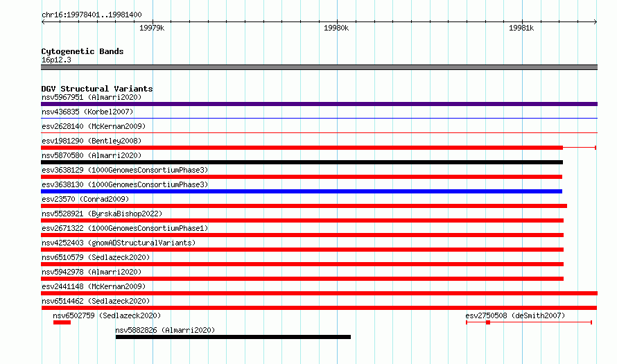Click the black nsv5870580 variant bar
This screenshot has width=617, height=364.
tap(302, 162)
